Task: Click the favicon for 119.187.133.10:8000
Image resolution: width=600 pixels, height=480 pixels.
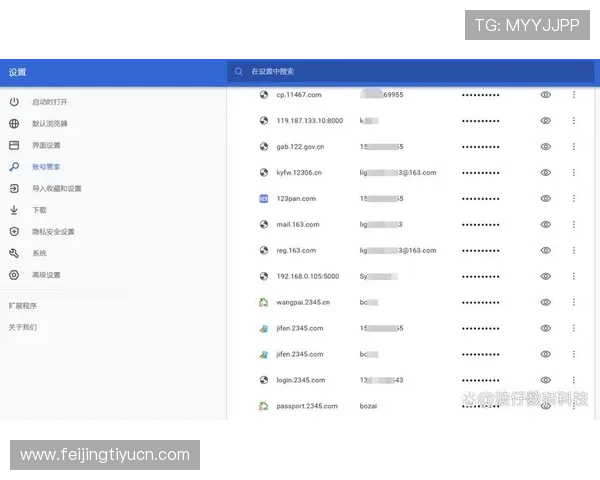Action: (264, 121)
